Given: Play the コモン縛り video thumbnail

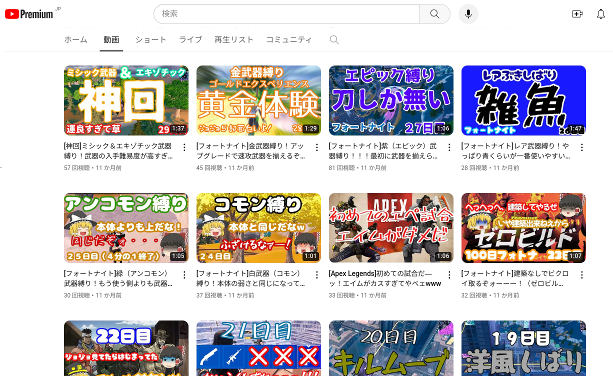Looking at the screenshot, I should (258, 228).
